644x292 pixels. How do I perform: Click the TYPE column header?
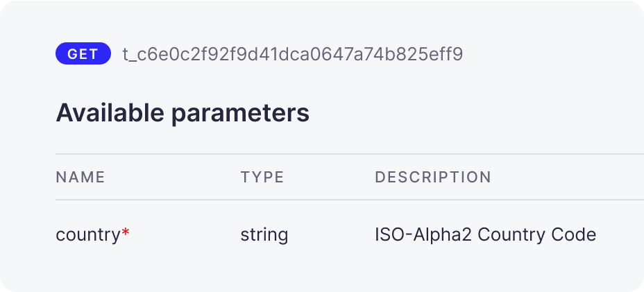pos(262,177)
